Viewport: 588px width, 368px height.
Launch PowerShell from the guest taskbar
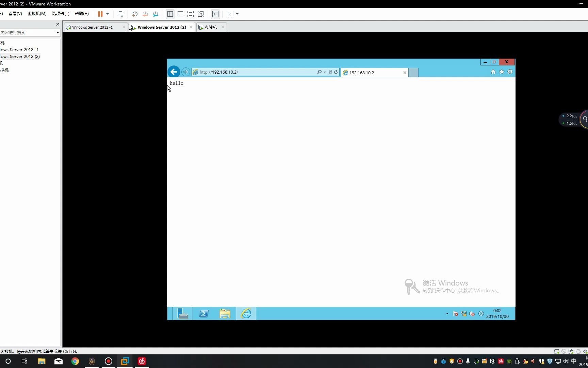(203, 313)
